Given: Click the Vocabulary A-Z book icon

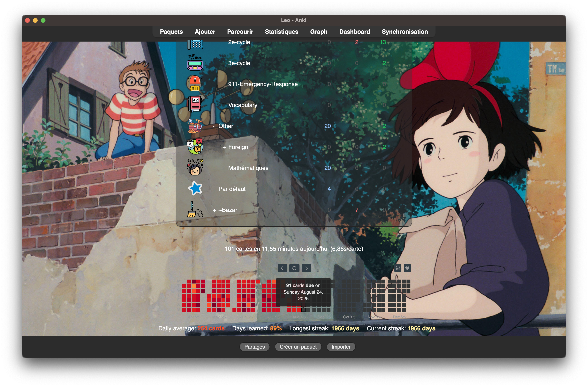Looking at the screenshot, I should (x=195, y=104).
